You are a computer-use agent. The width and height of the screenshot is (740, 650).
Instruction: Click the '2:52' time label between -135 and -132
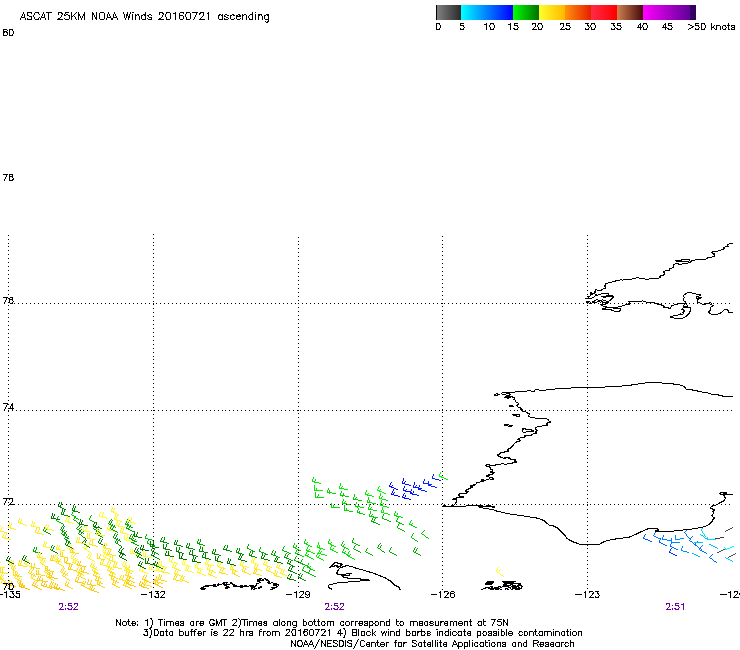68,607
